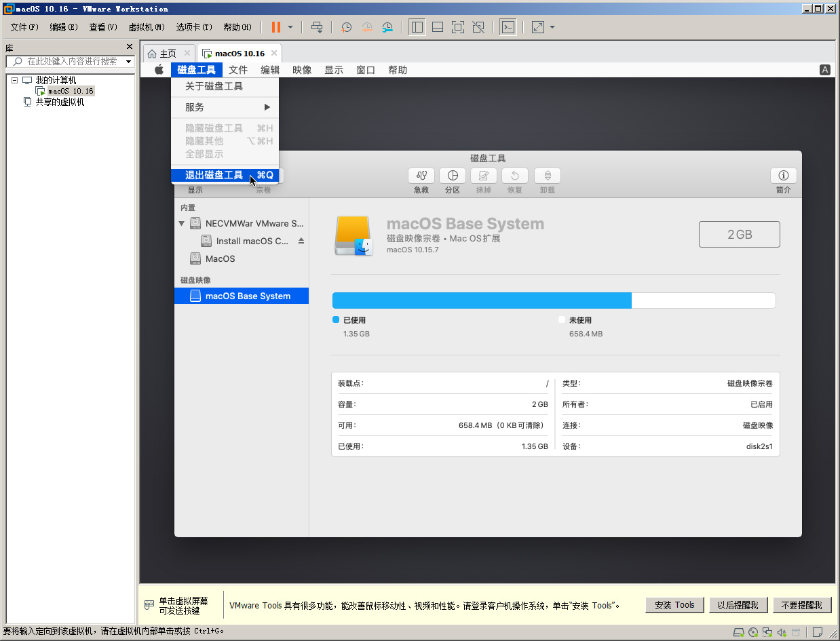Open the pause button dropdown arrow

pos(290,27)
